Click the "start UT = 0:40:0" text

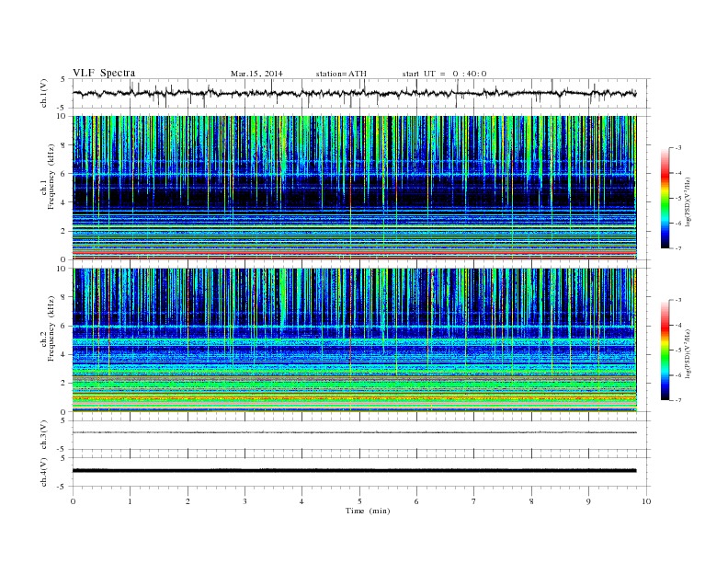tap(444, 74)
